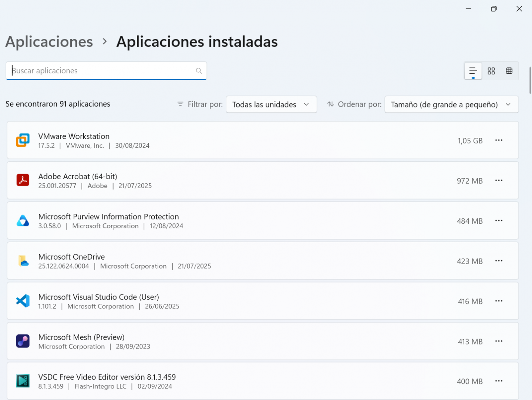Open the Ordenar por size dropdown
The image size is (532, 400).
[x=451, y=104]
